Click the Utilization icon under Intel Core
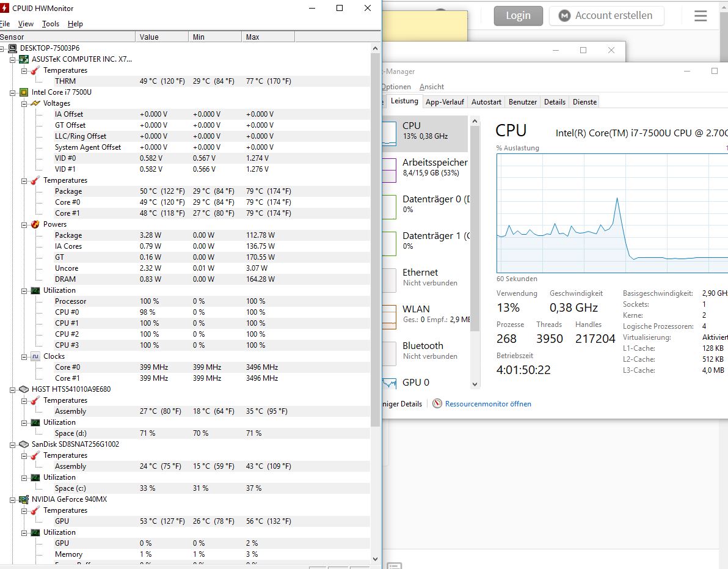Image resolution: width=728 pixels, height=569 pixels. coord(35,290)
